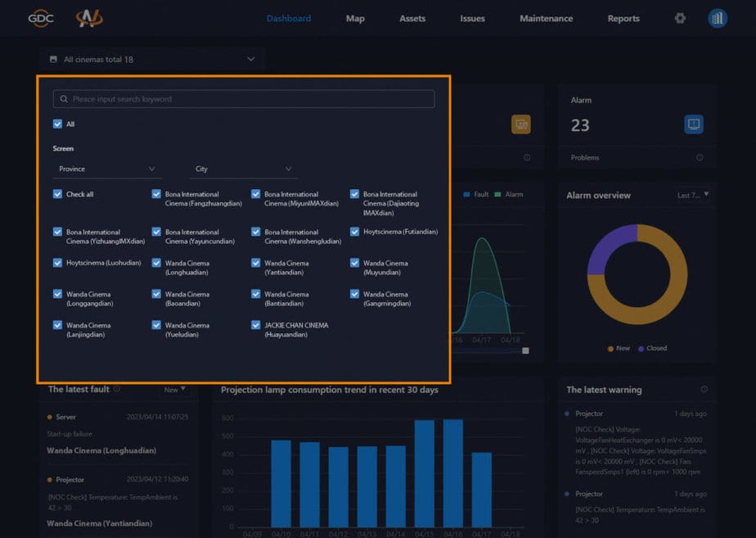The height and width of the screenshot is (538, 756).
Task: Uncheck Wanda Cinema (Yueludian)
Action: [x=156, y=325]
